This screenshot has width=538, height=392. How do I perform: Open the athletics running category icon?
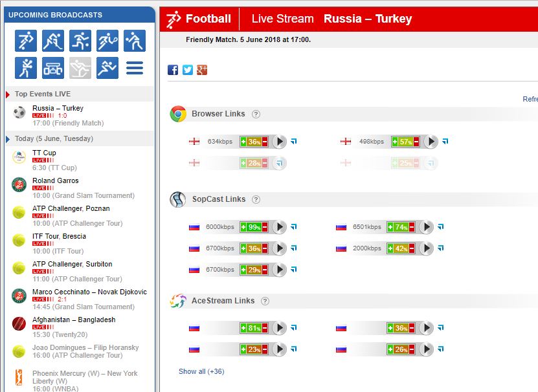107,68
